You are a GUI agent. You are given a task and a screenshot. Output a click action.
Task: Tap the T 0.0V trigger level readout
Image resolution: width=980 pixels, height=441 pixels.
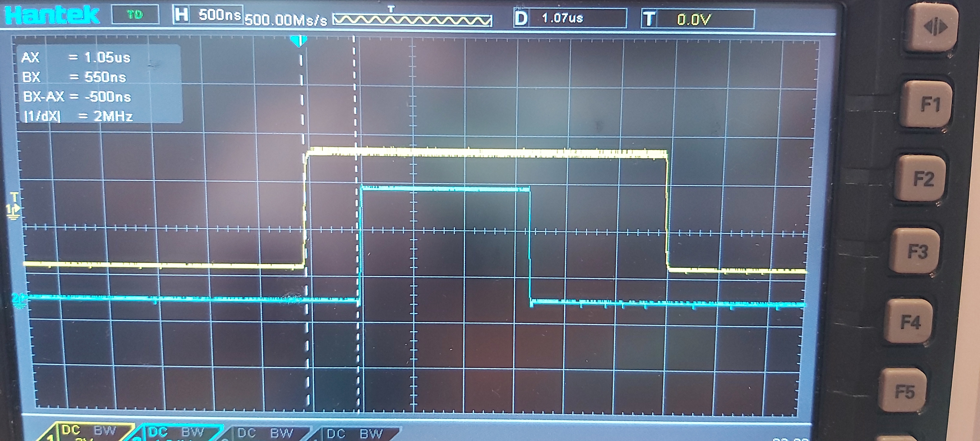(697, 19)
